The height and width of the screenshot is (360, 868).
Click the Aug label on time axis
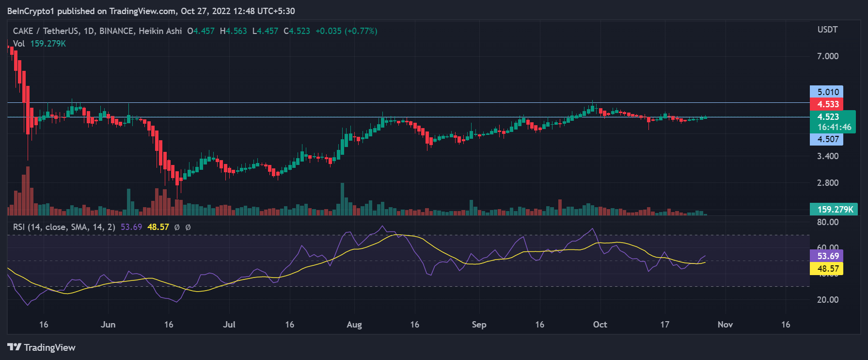pyautogui.click(x=354, y=325)
